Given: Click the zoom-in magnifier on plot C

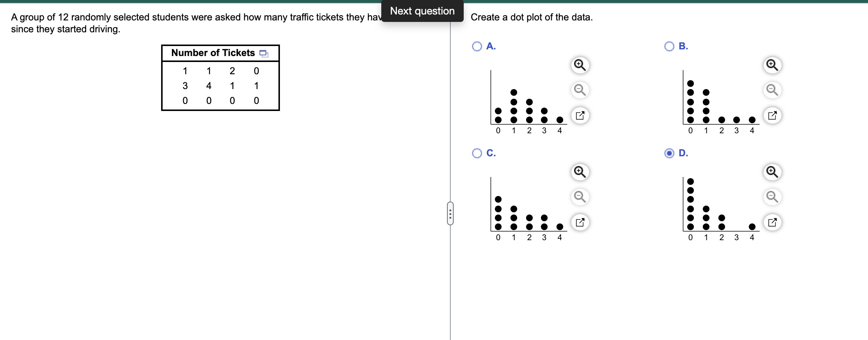Looking at the screenshot, I should point(580,171).
